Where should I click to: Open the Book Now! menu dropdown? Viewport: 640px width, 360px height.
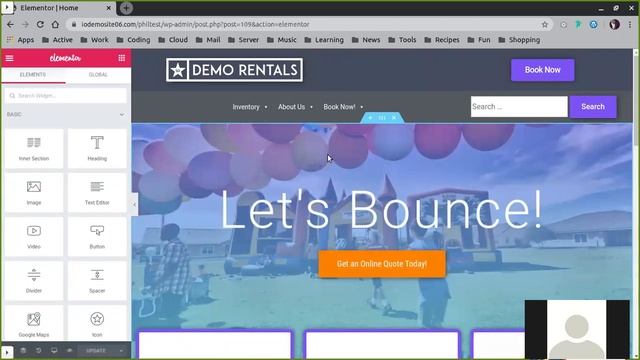(x=343, y=107)
